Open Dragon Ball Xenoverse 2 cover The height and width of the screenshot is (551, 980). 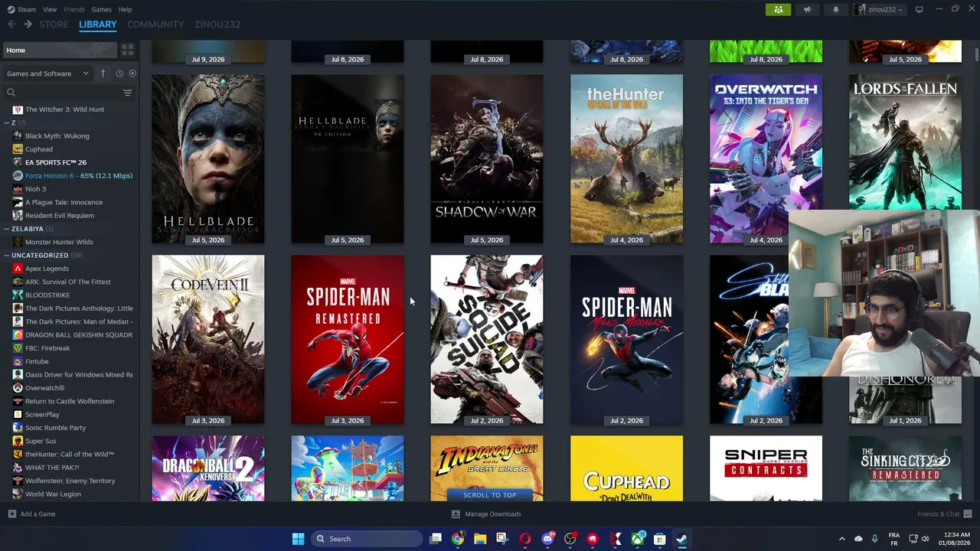coord(208,468)
